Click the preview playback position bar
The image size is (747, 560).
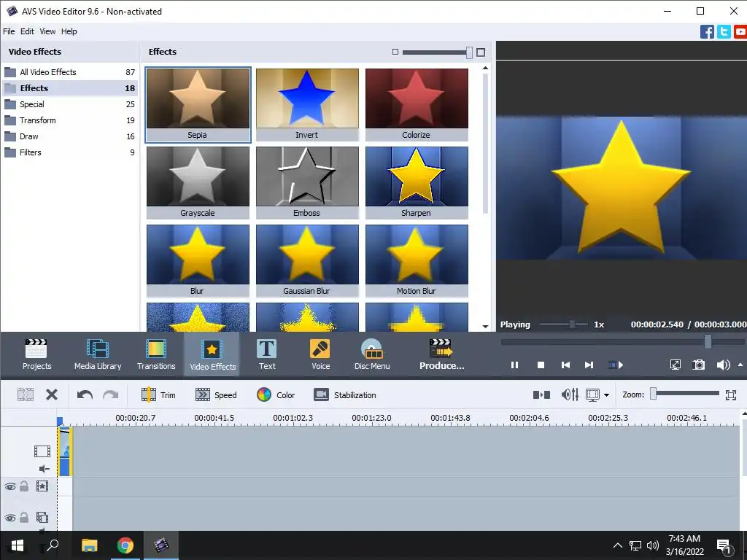pyautogui.click(x=622, y=341)
